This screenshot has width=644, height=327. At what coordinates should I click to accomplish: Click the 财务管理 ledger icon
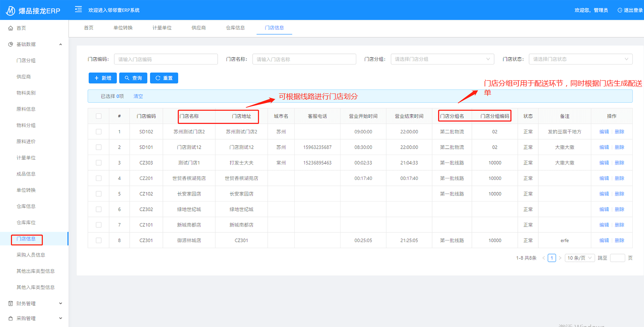[11, 303]
